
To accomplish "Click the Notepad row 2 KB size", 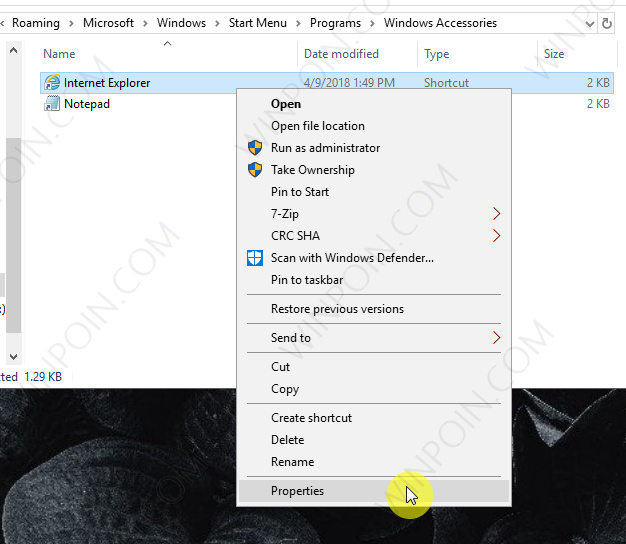I will pos(598,104).
